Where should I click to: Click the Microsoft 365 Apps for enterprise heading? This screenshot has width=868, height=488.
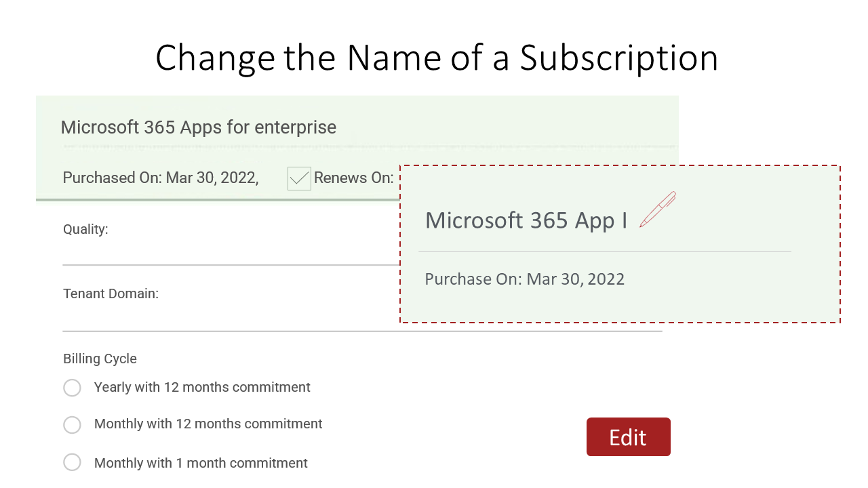198,127
